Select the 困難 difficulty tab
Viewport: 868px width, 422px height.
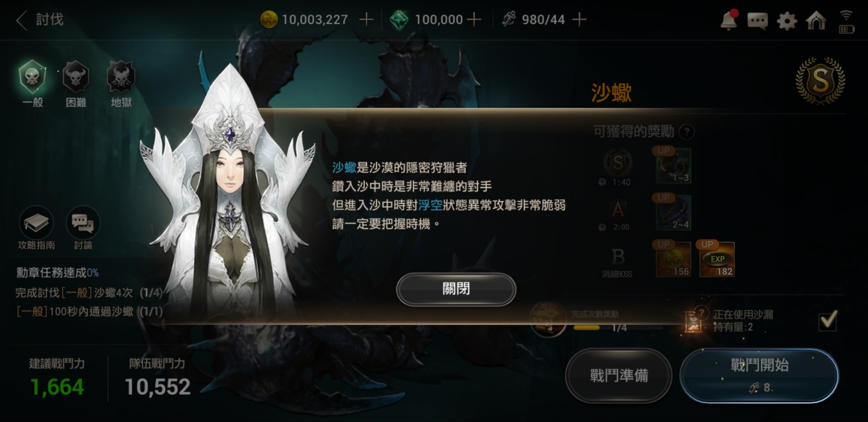point(76,84)
